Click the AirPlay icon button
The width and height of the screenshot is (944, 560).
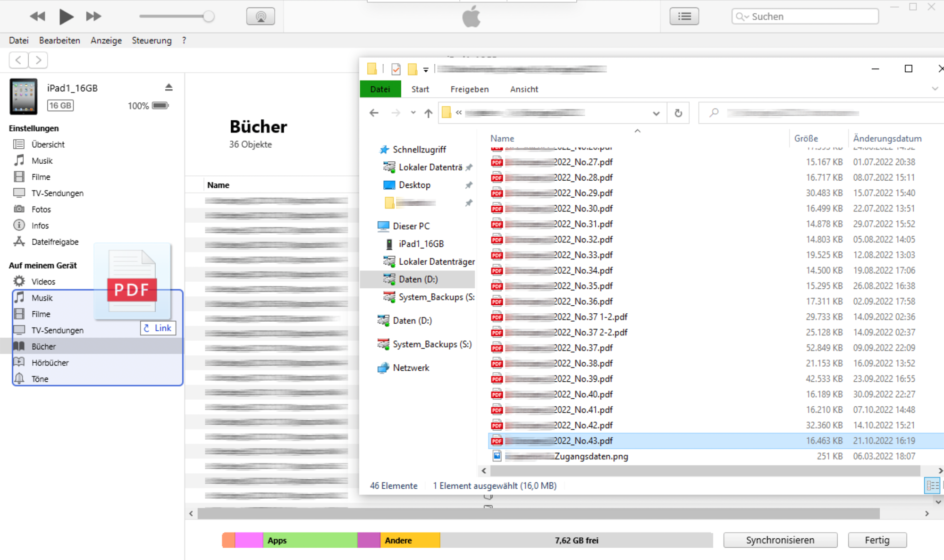coord(261,17)
